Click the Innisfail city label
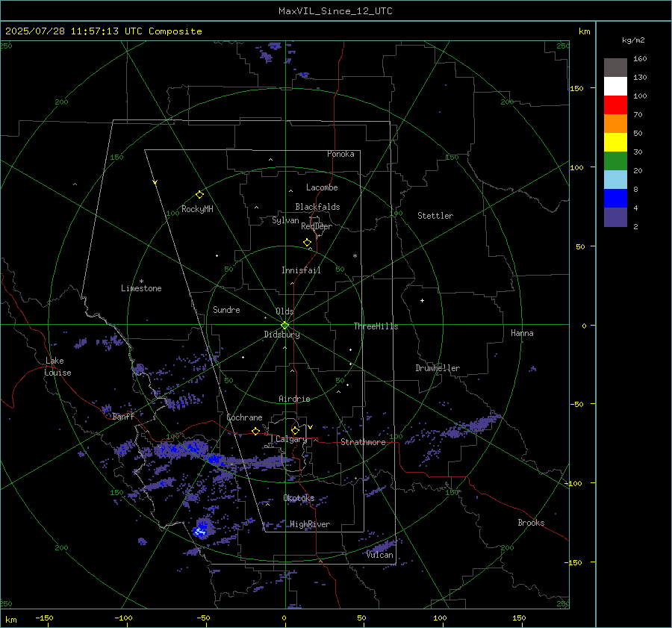Screen dimensions: 672x628 click(x=301, y=270)
